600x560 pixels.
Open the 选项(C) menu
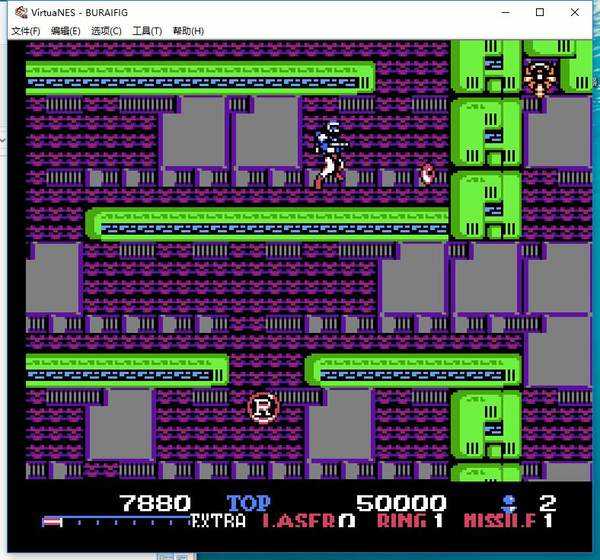[x=106, y=31]
